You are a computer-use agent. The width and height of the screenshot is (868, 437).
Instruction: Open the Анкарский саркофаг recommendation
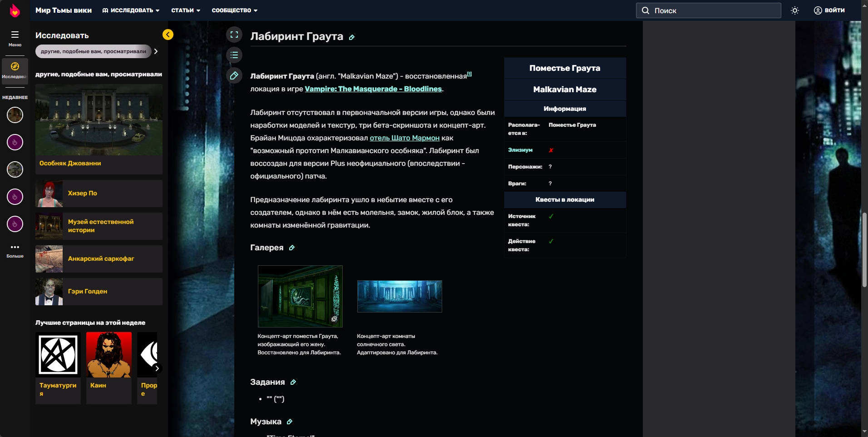(99, 259)
